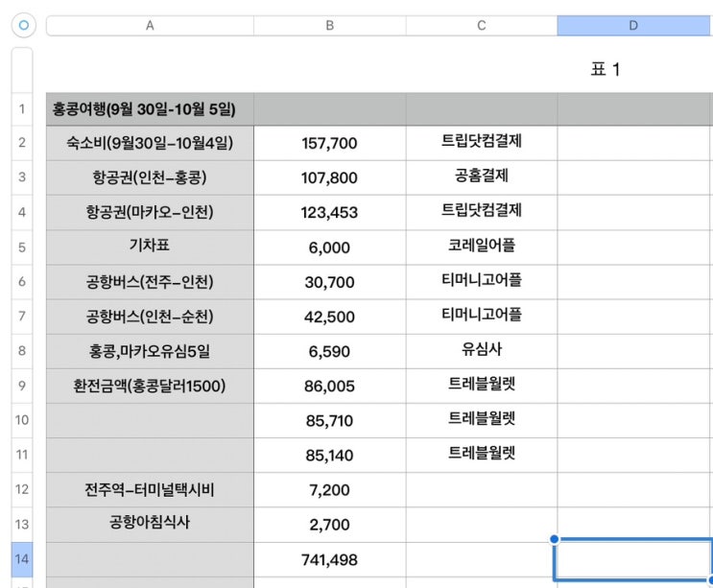Select row 9 header number
The height and width of the screenshot is (588, 713).
22,386
